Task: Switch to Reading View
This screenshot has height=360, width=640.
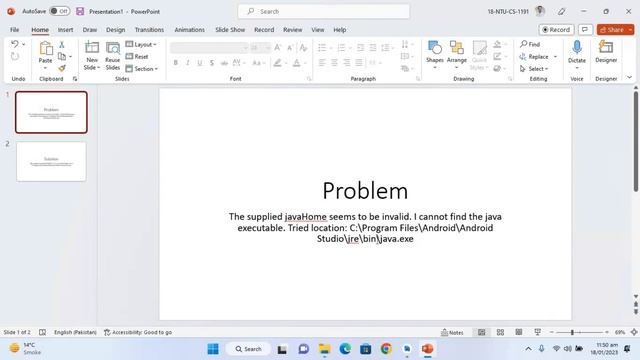Action: (x=519, y=332)
